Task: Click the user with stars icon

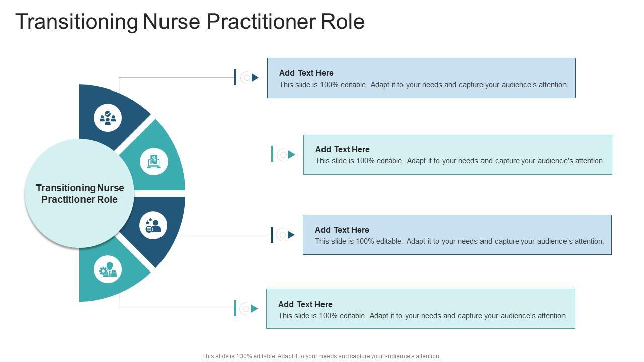Action: coord(153,225)
